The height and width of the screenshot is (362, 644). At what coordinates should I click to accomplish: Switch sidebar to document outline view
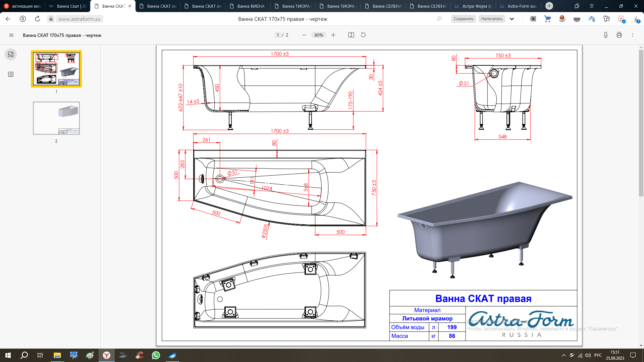(11, 74)
